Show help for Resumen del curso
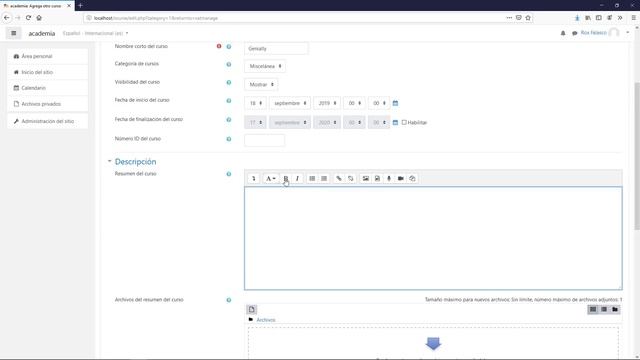Viewport: 640px width, 360px height. (229, 174)
